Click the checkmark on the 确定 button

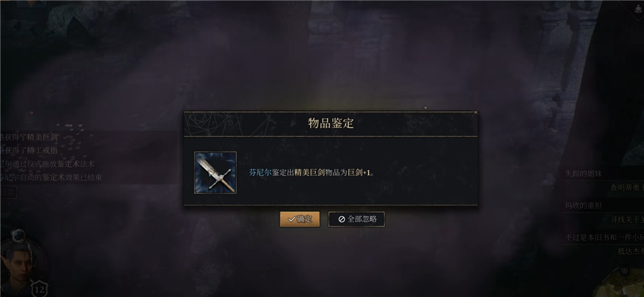click(x=292, y=219)
